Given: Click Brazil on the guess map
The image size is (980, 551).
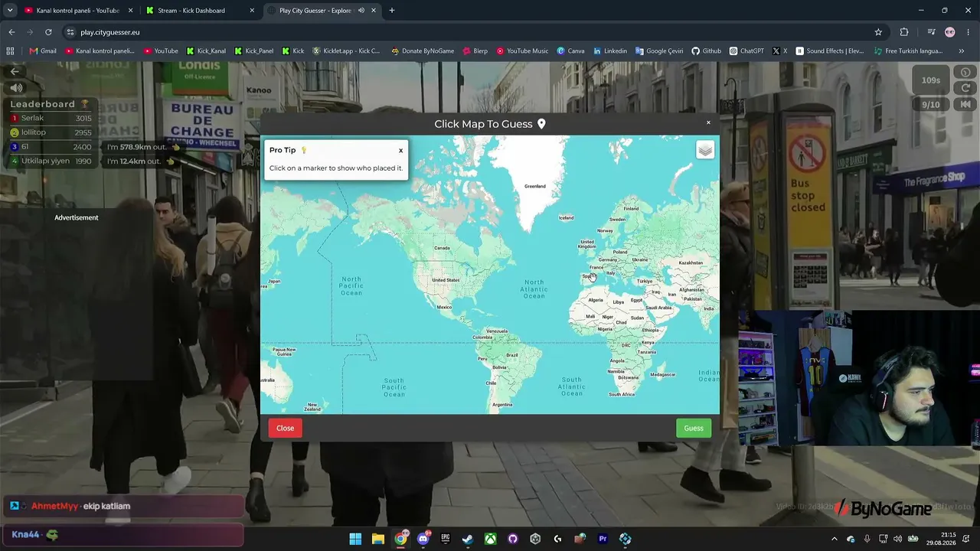Looking at the screenshot, I should pos(512,355).
